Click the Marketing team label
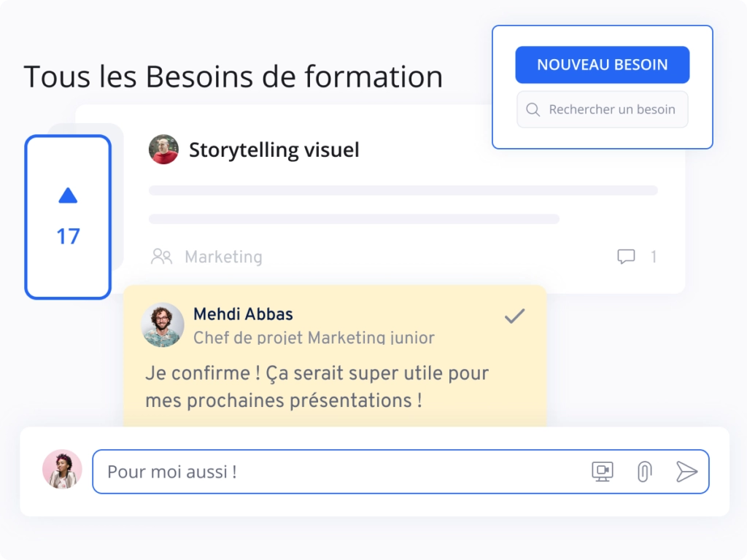The height and width of the screenshot is (560, 747). point(223,257)
